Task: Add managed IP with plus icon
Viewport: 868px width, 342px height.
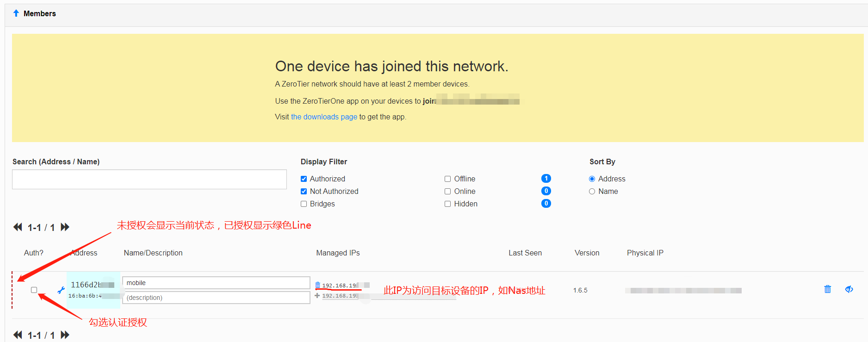Action: [317, 296]
